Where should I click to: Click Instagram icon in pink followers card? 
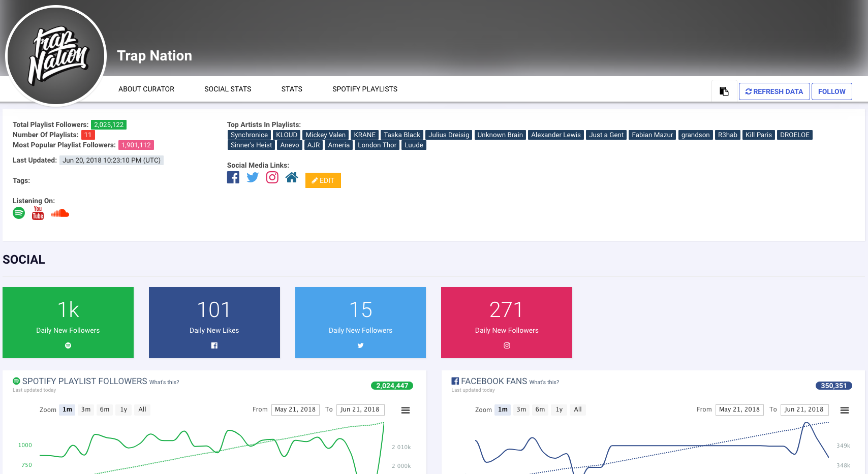507,345
